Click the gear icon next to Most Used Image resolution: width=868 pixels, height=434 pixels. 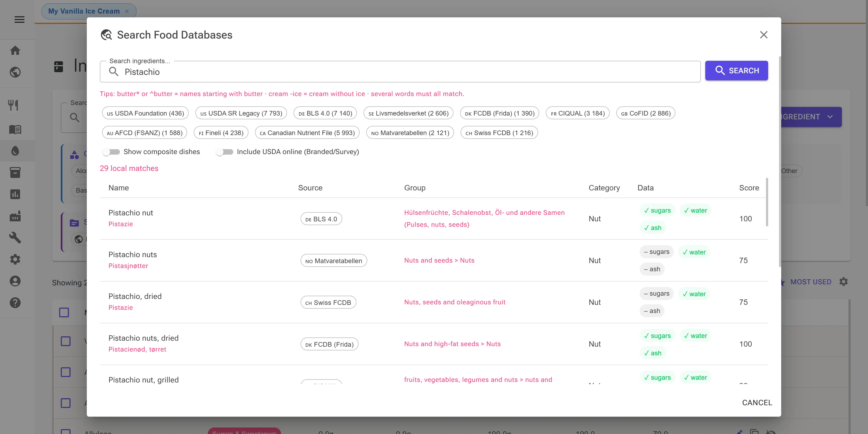843,282
